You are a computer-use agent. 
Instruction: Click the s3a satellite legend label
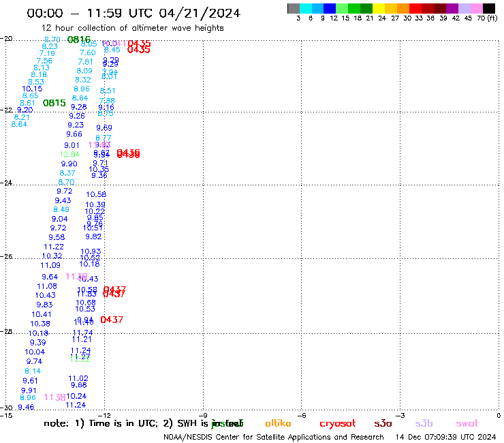coord(383,423)
